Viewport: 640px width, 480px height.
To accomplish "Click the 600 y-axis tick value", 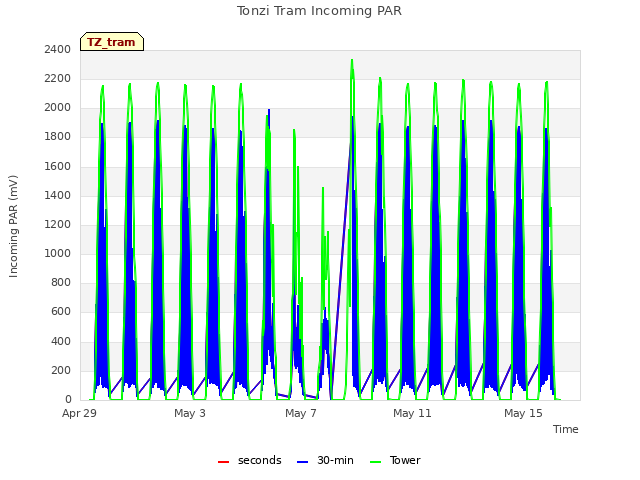I will coord(61,312).
